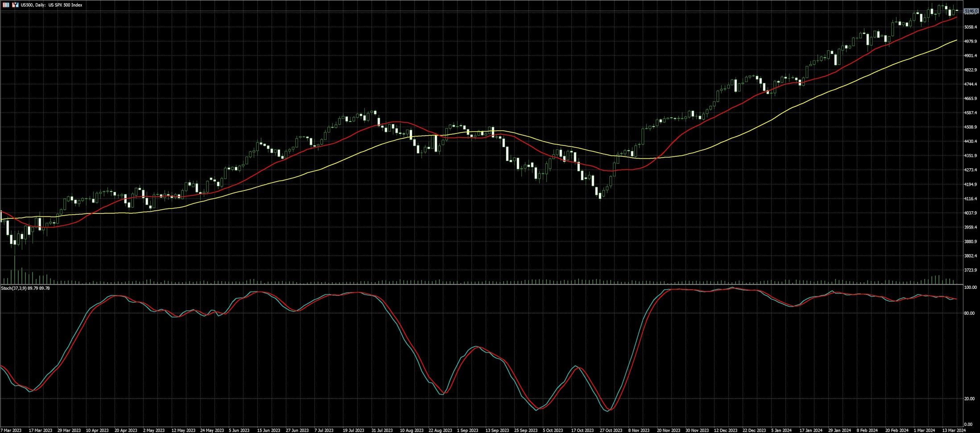Viewport: 980px width, 433px height.
Task: Click the 5058.4 price axis label
Action: pos(971,27)
